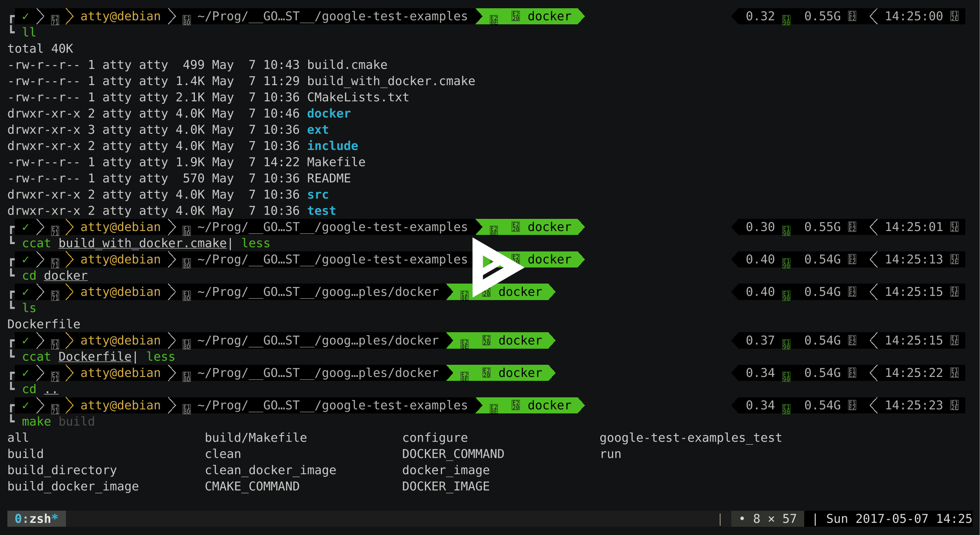Viewport: 980px width, 535px height.
Task: Click the 14:25:23 timestamp in the prompt
Action: 914,405
